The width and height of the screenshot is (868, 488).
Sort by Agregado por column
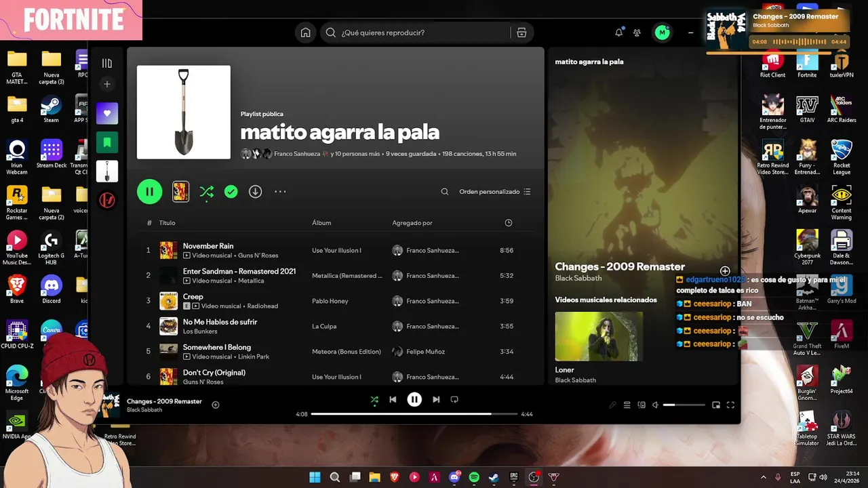[412, 223]
